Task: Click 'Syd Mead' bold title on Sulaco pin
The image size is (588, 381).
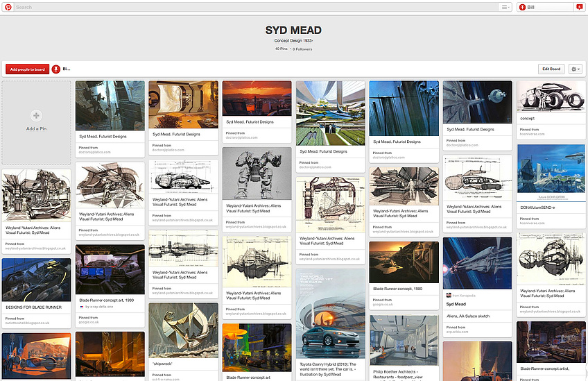Action: tap(456, 304)
